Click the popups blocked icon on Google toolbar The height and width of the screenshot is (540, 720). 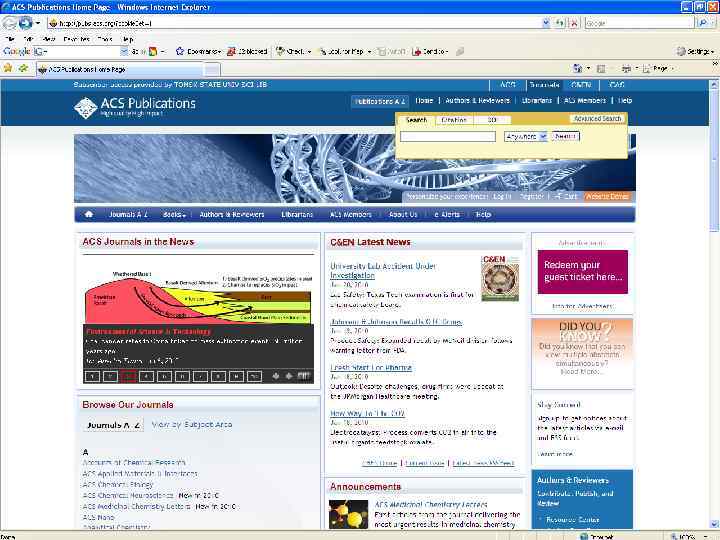pos(231,51)
